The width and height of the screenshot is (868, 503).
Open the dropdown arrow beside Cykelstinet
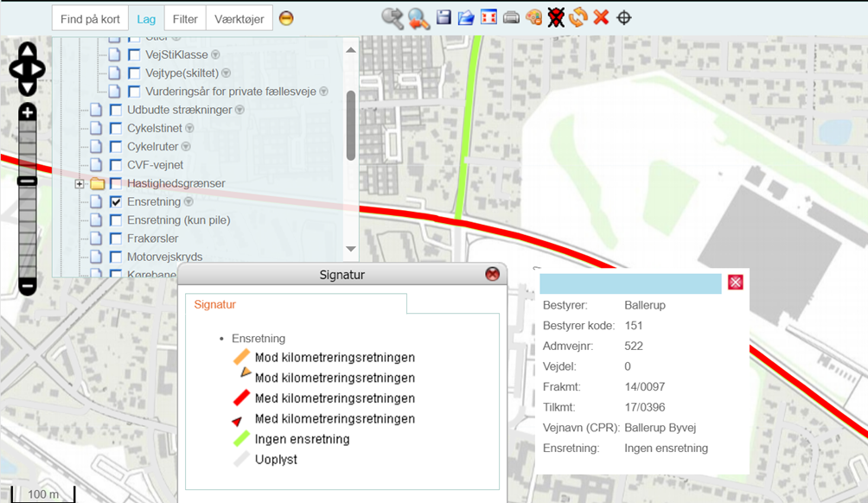pos(189,129)
